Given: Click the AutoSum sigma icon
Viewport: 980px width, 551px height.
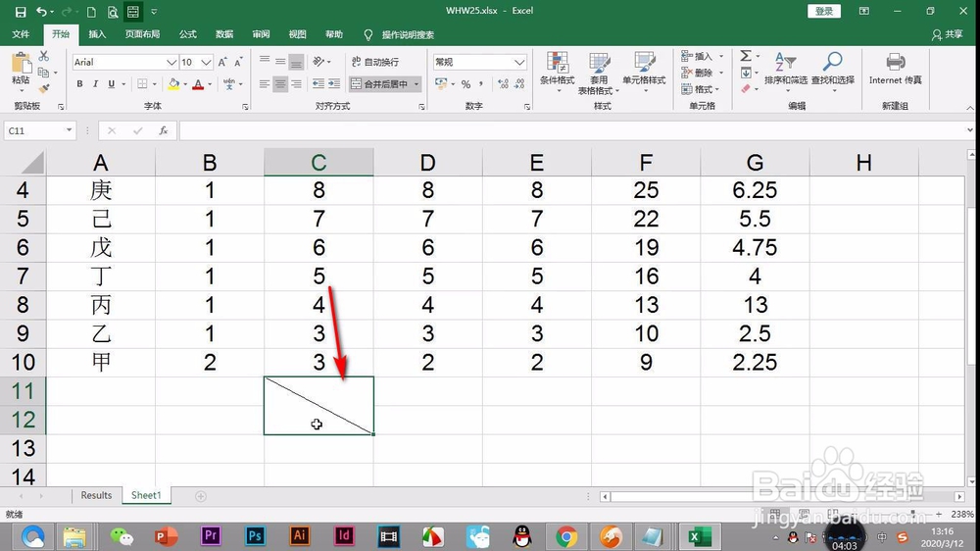Looking at the screenshot, I should (x=746, y=56).
